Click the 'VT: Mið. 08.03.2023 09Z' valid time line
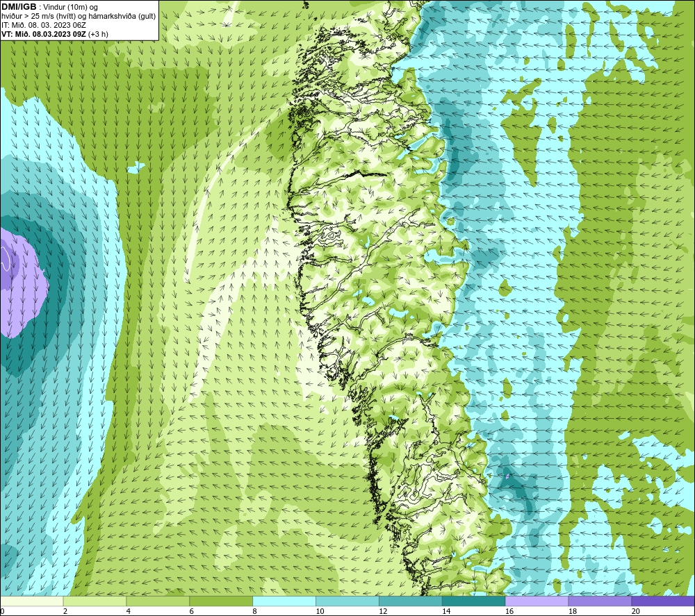695x616 pixels. point(54,34)
